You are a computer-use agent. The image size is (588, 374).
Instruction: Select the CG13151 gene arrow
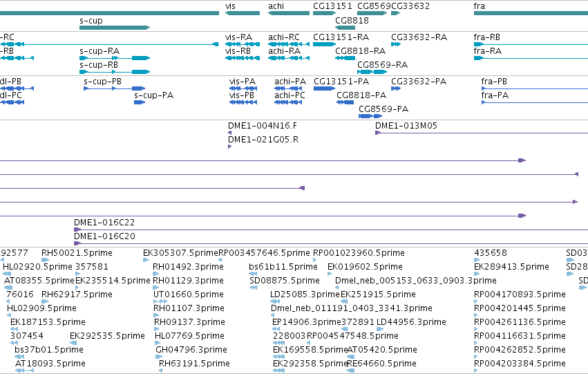[x=324, y=13]
